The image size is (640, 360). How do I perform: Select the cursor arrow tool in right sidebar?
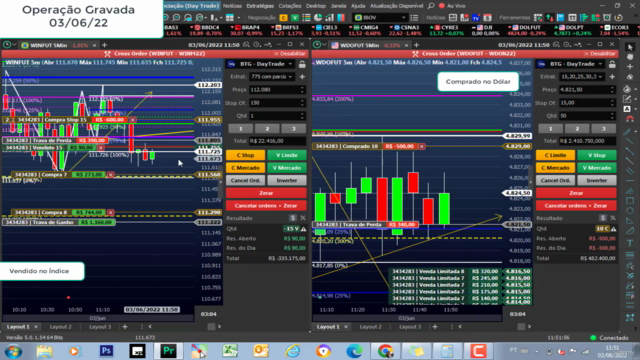pos(630,47)
